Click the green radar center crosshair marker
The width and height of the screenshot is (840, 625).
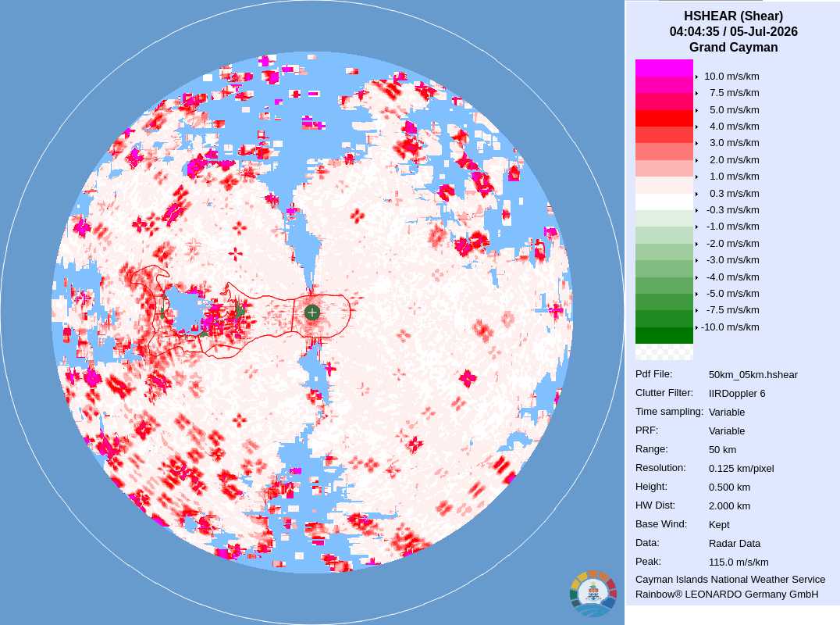311,312
